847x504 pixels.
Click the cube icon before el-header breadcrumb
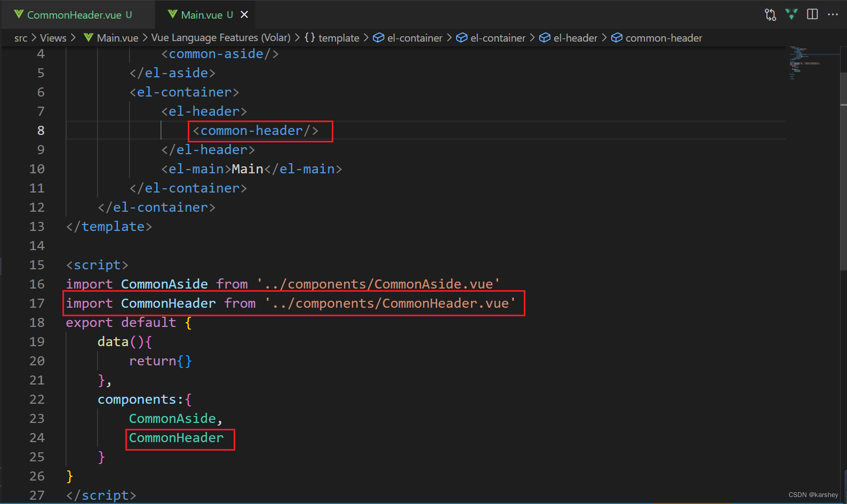[545, 38]
